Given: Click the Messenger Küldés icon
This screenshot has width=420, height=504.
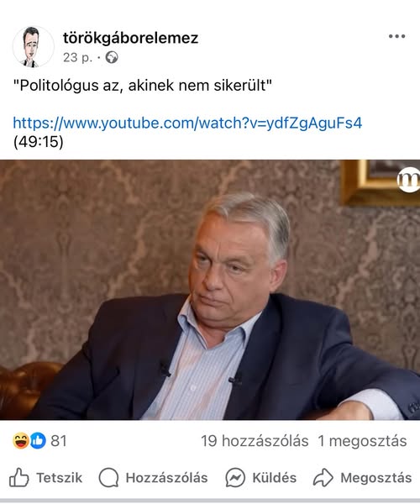Looking at the screenshot, I should 235,478.
